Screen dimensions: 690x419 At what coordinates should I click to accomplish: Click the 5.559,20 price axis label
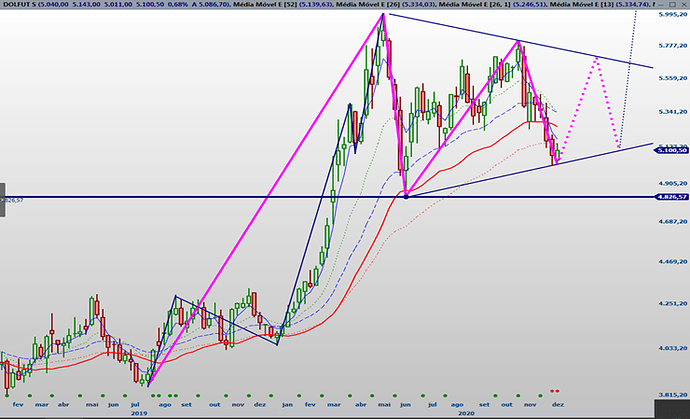pyautogui.click(x=672, y=78)
